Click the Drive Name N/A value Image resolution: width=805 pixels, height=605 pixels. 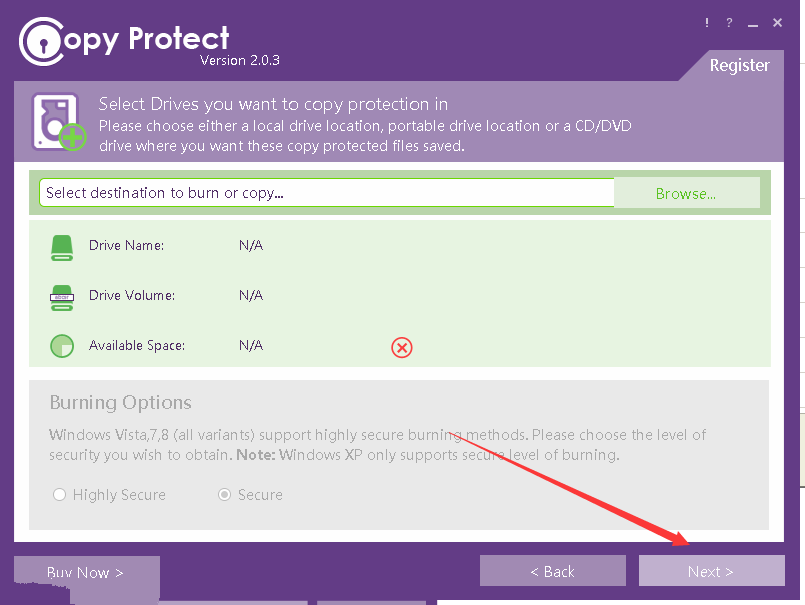[x=251, y=245]
